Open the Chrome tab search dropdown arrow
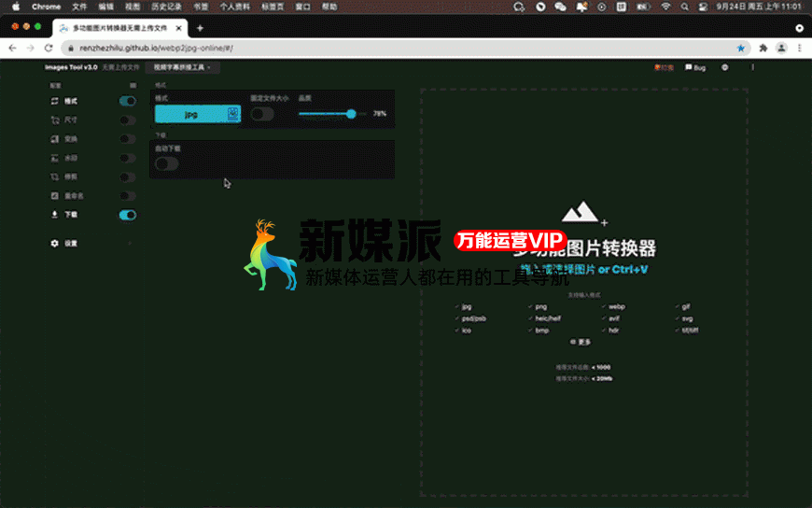This screenshot has width=812, height=508. [800, 28]
